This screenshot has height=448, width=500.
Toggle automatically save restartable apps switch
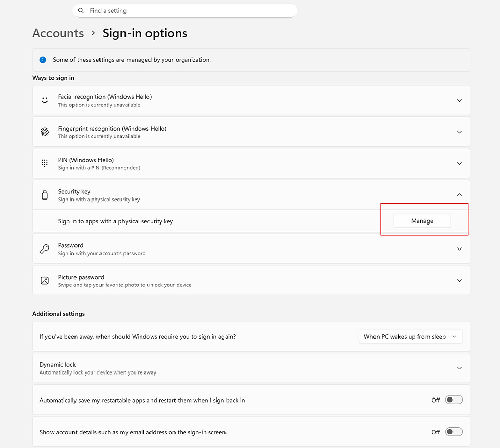pos(454,400)
